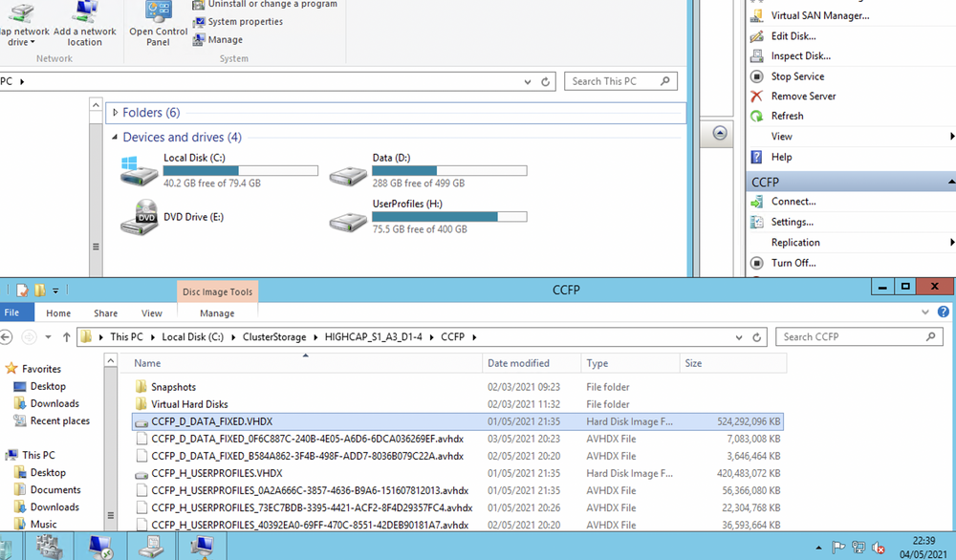Expand the View submenu in Actions
956x560 pixels.
(951, 137)
